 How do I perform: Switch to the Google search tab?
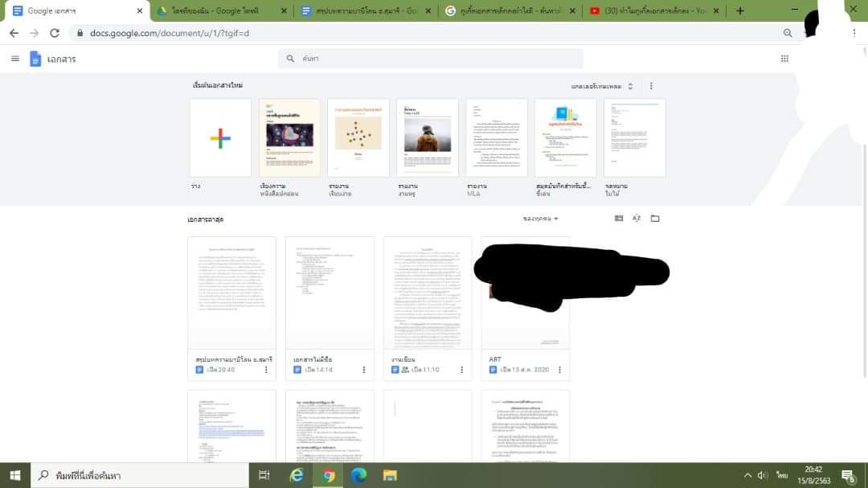coord(510,10)
